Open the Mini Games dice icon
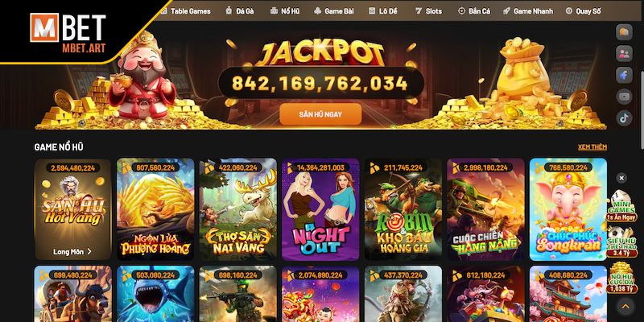This screenshot has height=322, width=644. (622, 206)
